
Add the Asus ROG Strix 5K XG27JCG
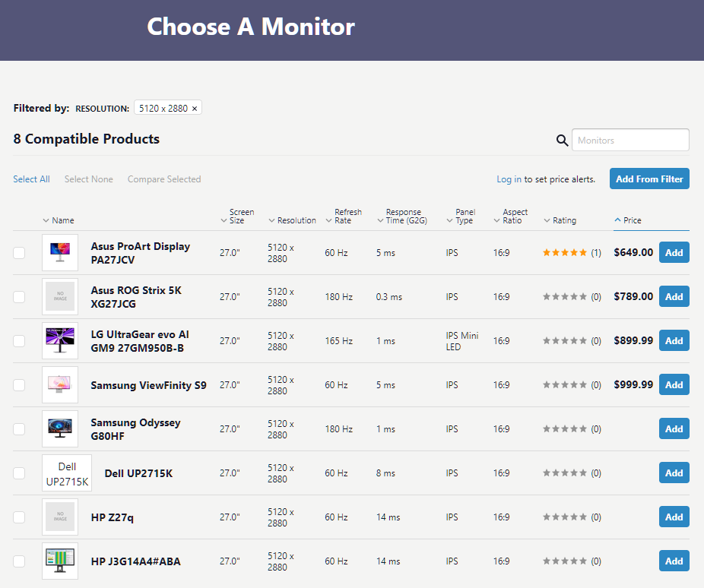pos(674,296)
